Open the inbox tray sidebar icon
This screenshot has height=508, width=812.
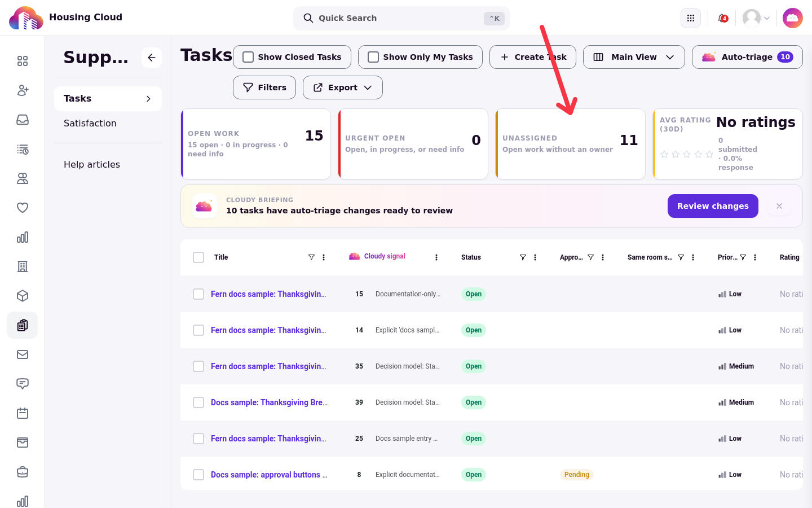click(x=23, y=120)
